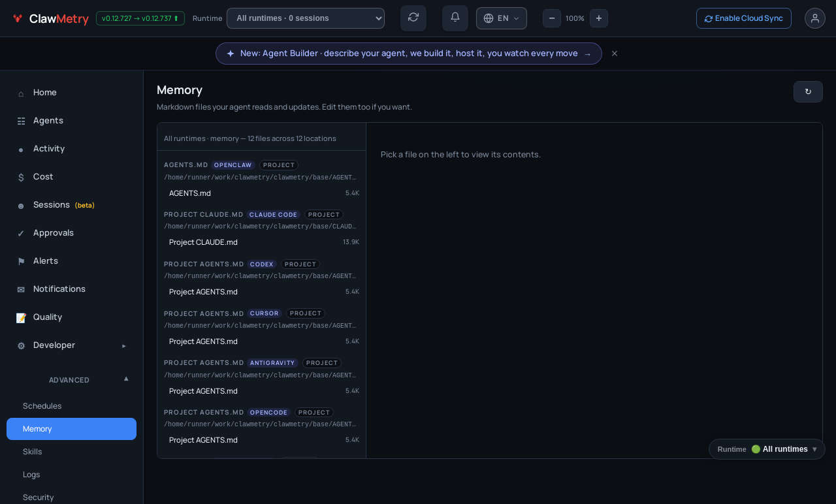Open the Agent Builder announcement link

pos(409,54)
